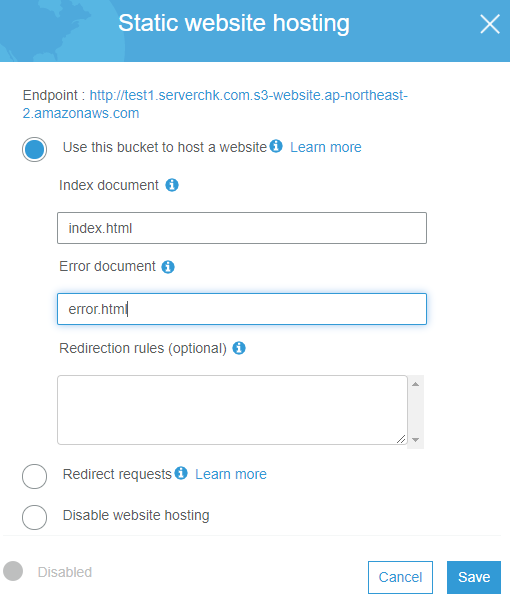Screen dimensions: 510x610
Task: Click info icon next to Redirect requests
Action: (x=181, y=473)
